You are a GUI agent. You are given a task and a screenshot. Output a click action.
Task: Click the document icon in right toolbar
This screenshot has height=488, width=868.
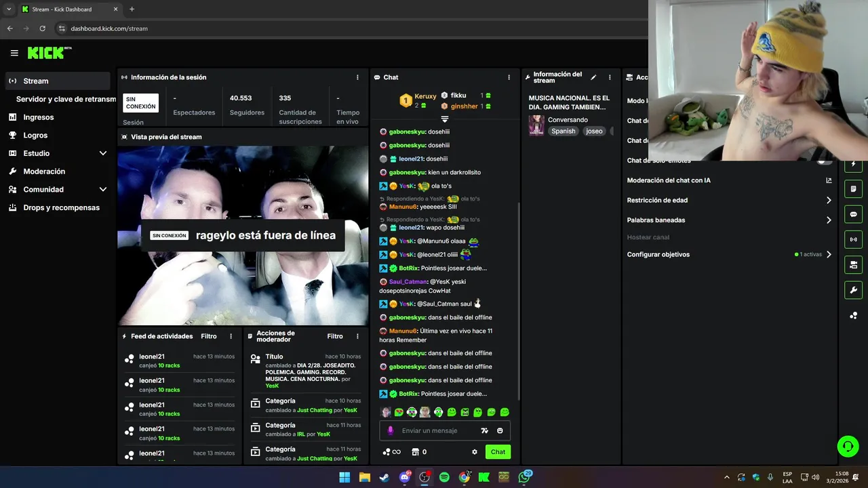pyautogui.click(x=853, y=188)
